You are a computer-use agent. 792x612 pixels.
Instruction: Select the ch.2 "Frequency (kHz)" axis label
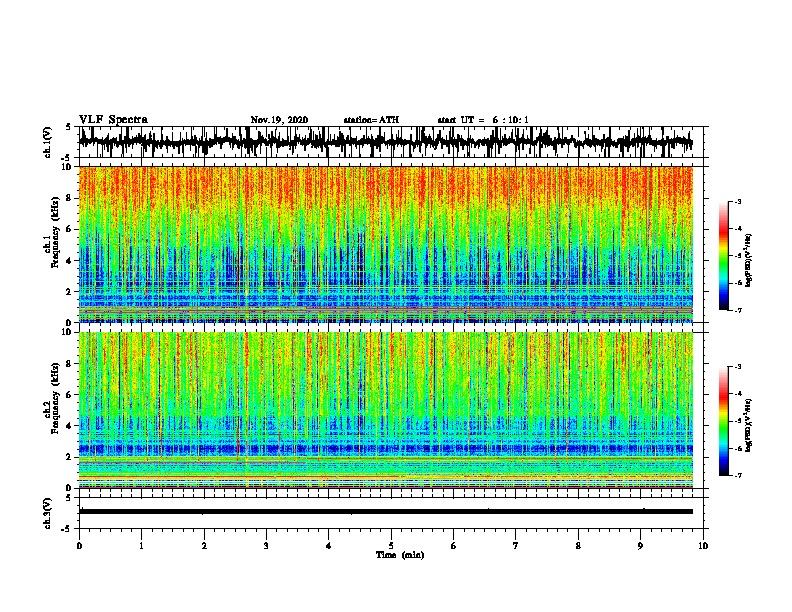coord(55,398)
